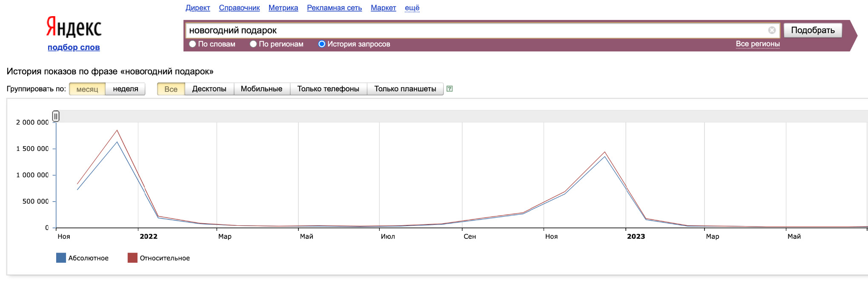Select the 'По регионам' radio button
This screenshot has height=281, width=868.
click(253, 44)
